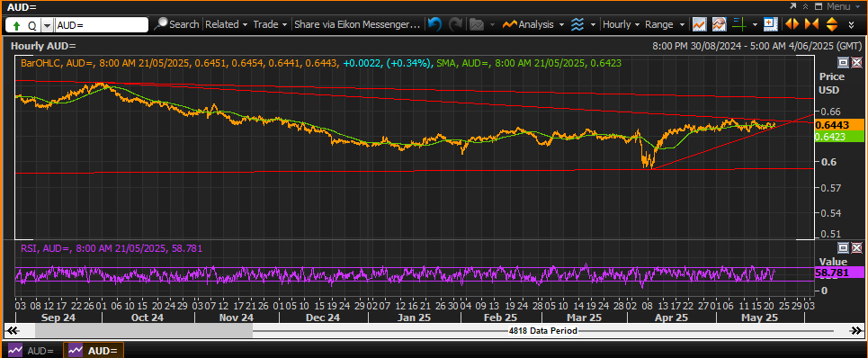
Task: Click the vertical scale orange arrows icon
Action: [831, 24]
